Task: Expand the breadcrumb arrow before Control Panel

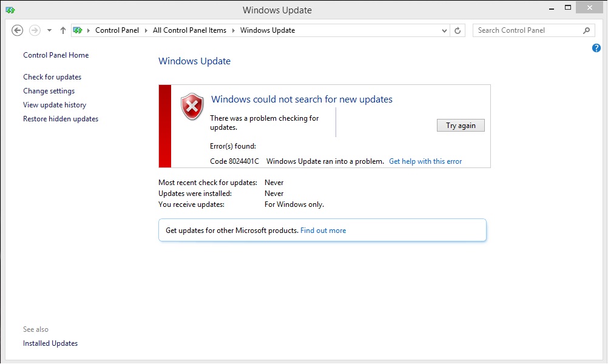Action: pyautogui.click(x=89, y=30)
